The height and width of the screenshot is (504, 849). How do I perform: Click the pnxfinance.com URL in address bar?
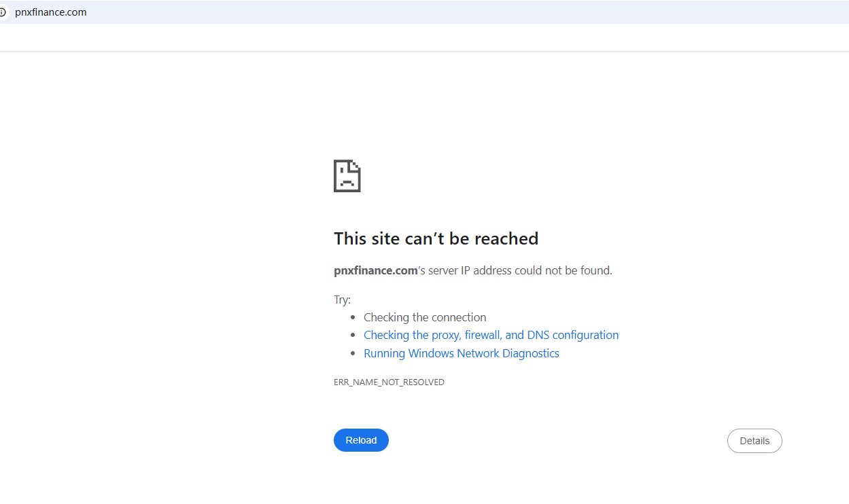coord(51,12)
